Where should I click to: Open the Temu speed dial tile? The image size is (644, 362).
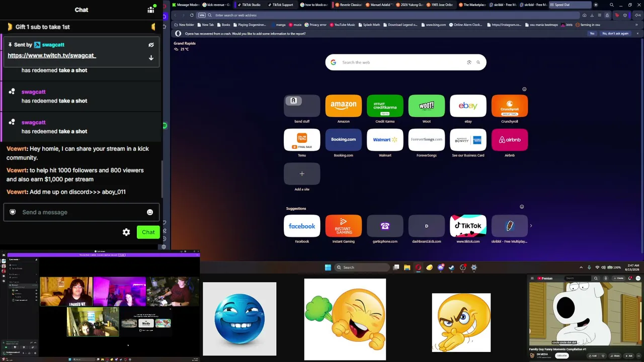click(x=302, y=140)
